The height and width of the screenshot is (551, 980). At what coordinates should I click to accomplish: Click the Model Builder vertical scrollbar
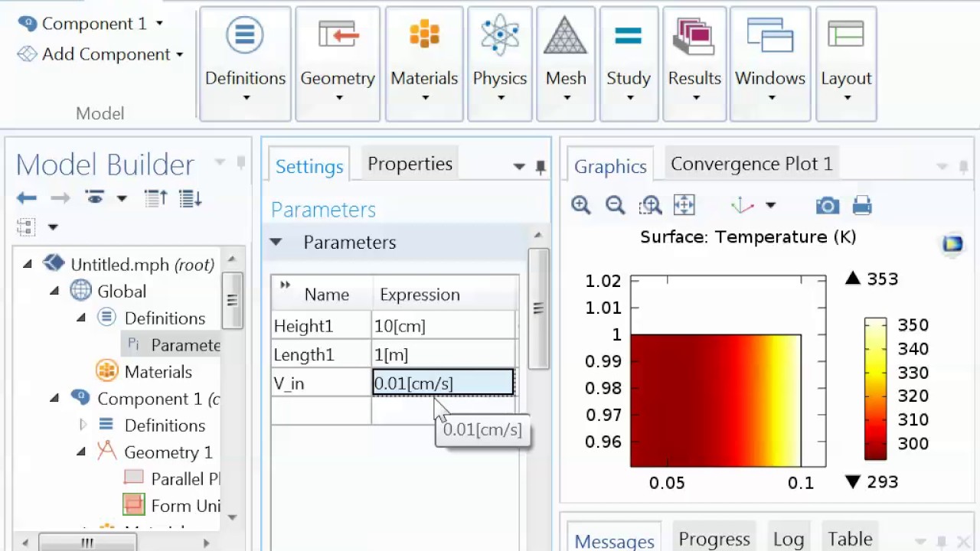[x=233, y=300]
